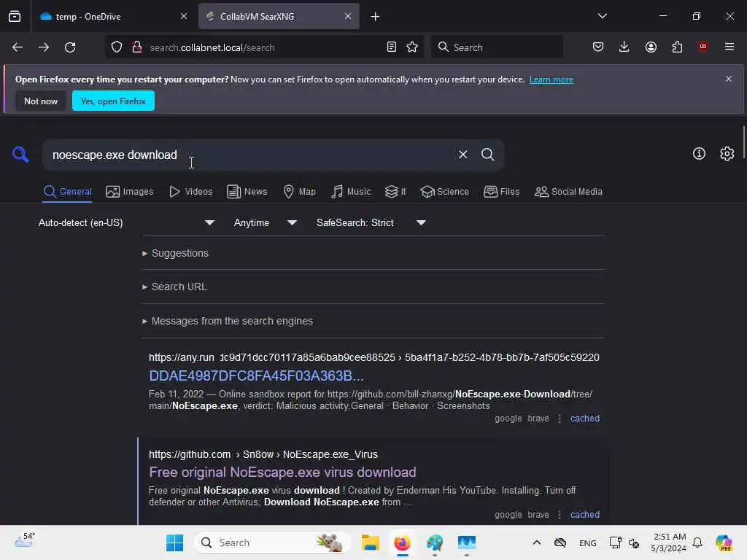
Task: Select the Social Media search category
Action: point(568,192)
